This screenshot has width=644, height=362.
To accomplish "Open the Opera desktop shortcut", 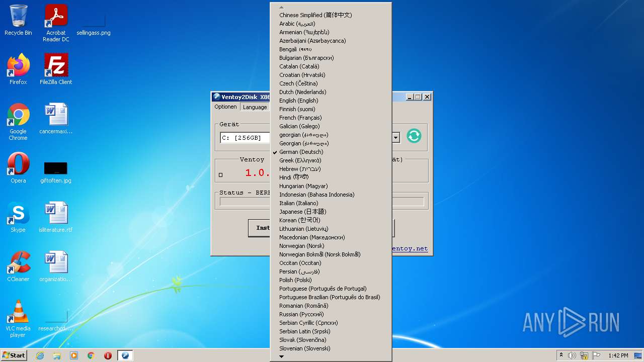I will [x=18, y=168].
